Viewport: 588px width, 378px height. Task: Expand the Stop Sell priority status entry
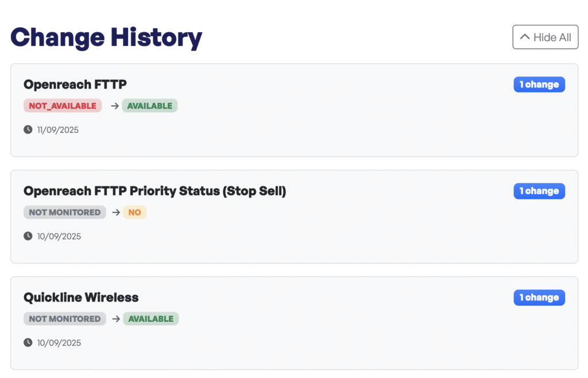tap(539, 191)
